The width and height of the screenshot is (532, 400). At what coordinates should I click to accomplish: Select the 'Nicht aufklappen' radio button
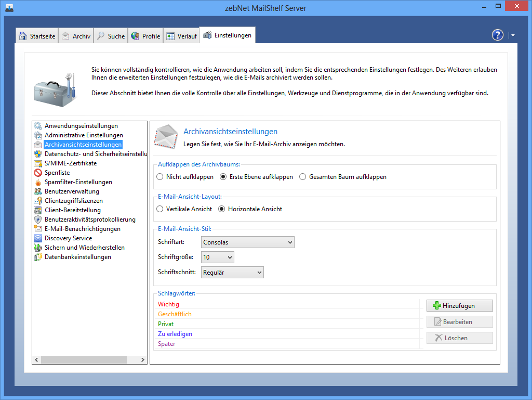(x=160, y=177)
